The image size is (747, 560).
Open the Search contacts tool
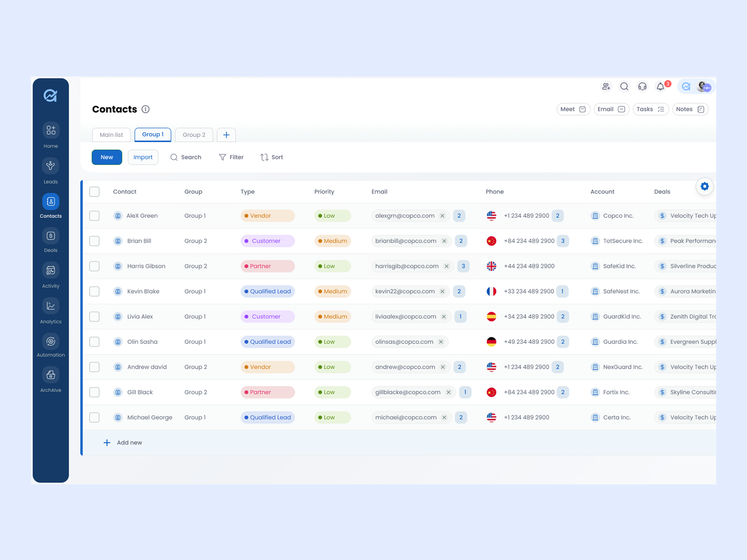pyautogui.click(x=186, y=157)
